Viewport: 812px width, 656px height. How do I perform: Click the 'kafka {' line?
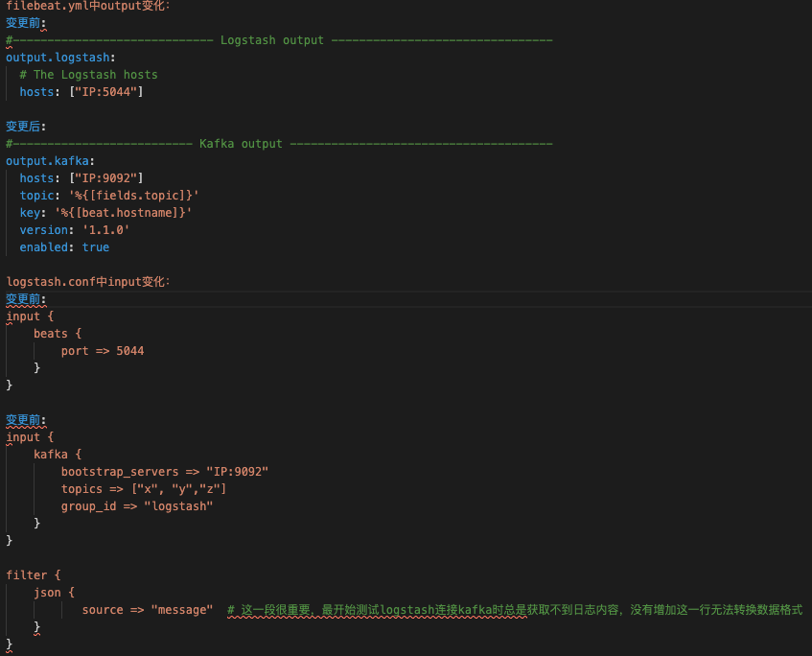pos(58,455)
